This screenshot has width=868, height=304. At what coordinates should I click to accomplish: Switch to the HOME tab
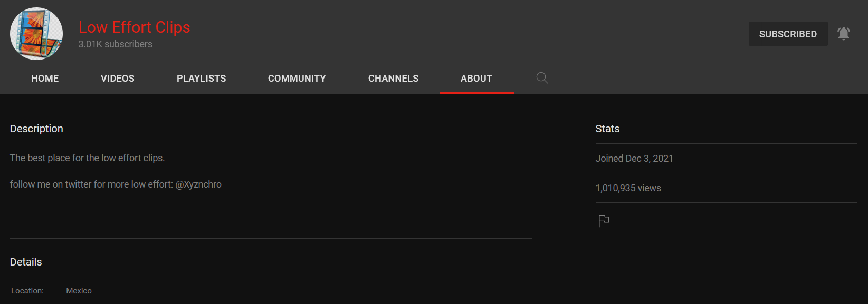tap(45, 78)
